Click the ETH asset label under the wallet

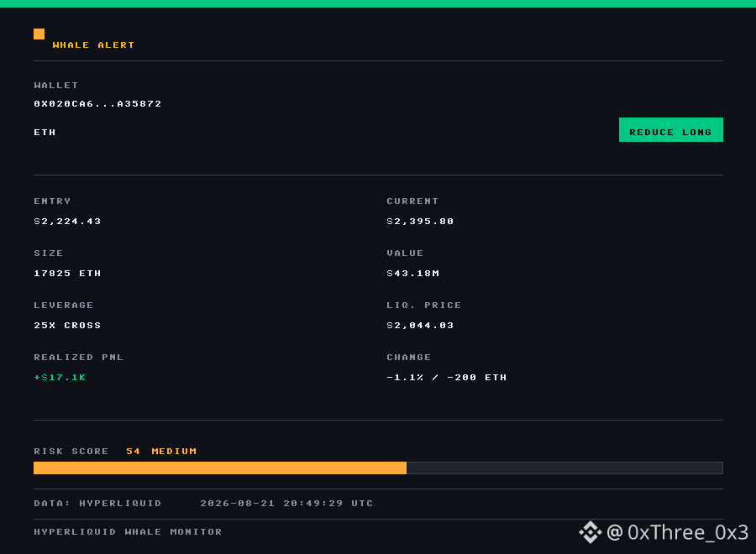pos(45,132)
